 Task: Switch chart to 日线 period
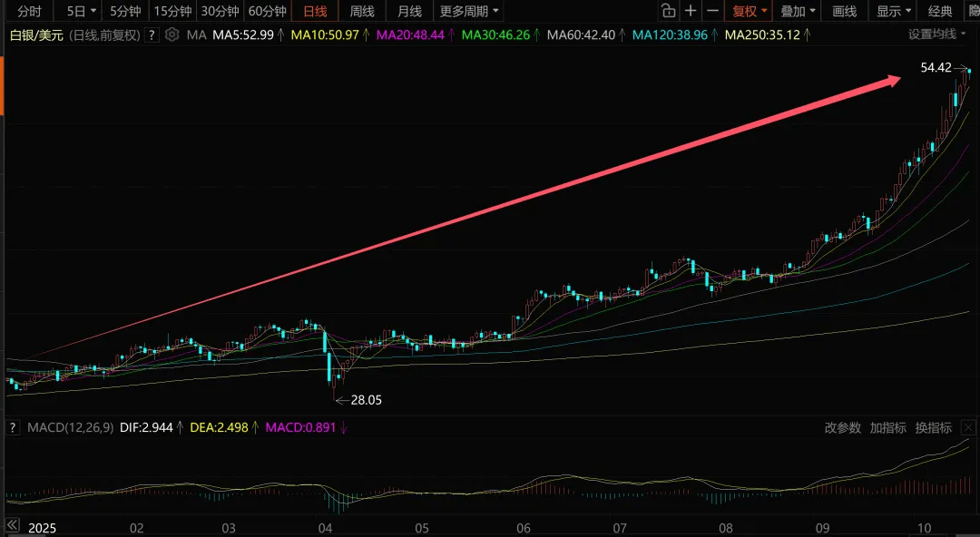[315, 11]
